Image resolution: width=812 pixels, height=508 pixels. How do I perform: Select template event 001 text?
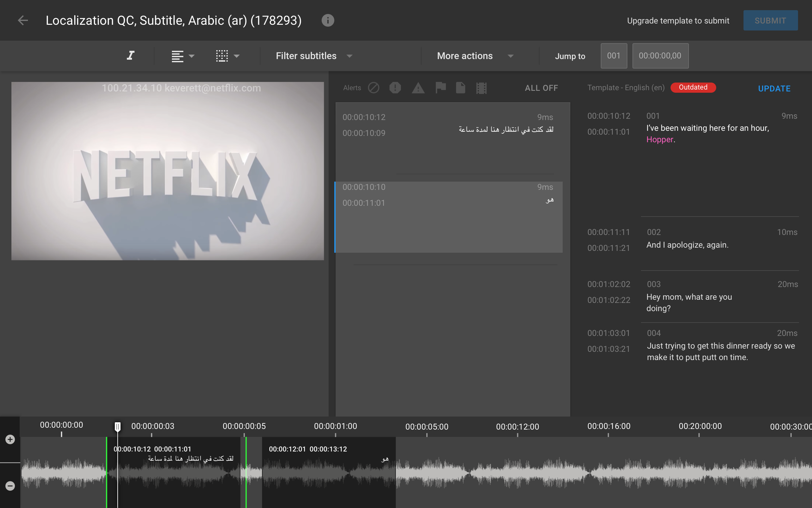708,134
